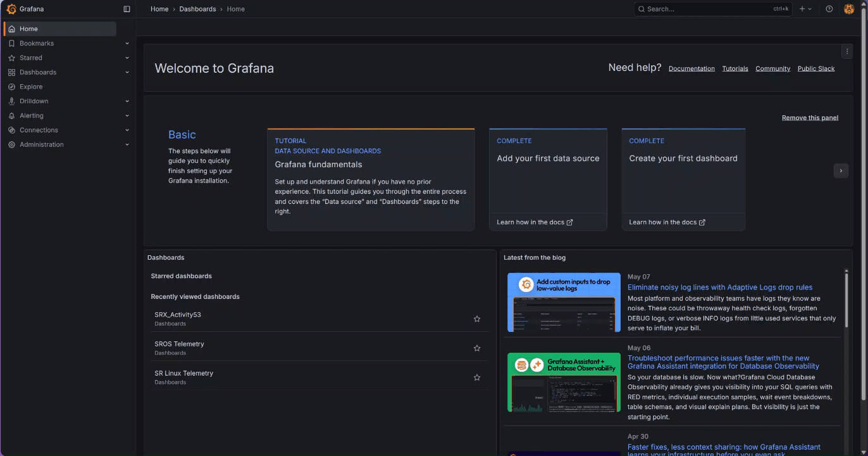Click the Dashboards breadcrumb
868x456 pixels.
pyautogui.click(x=197, y=9)
